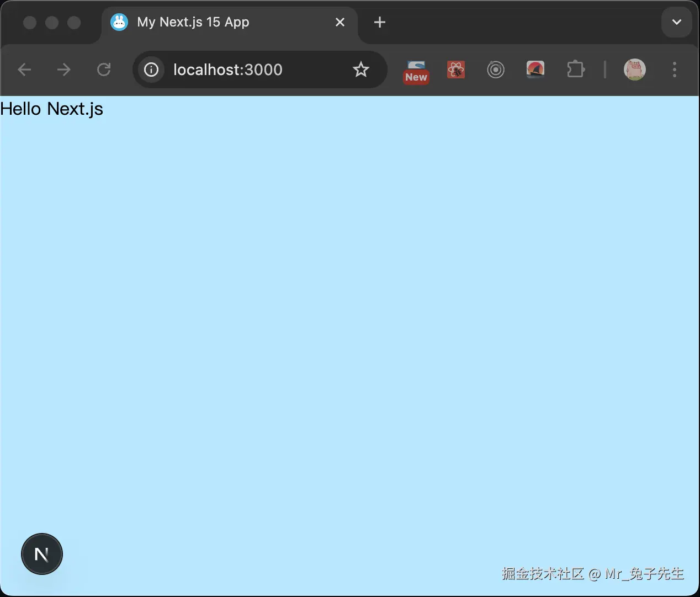
Task: Click the site information icon in address bar
Action: [151, 70]
